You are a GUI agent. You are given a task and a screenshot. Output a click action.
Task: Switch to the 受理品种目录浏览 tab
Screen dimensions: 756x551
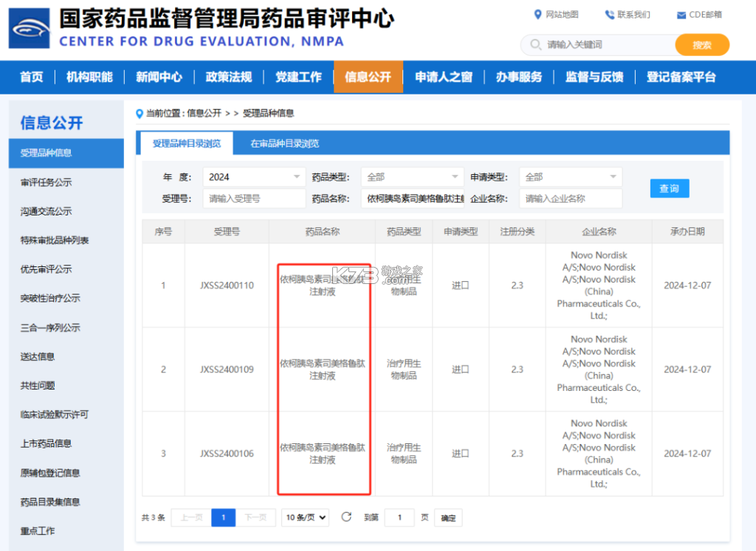187,144
